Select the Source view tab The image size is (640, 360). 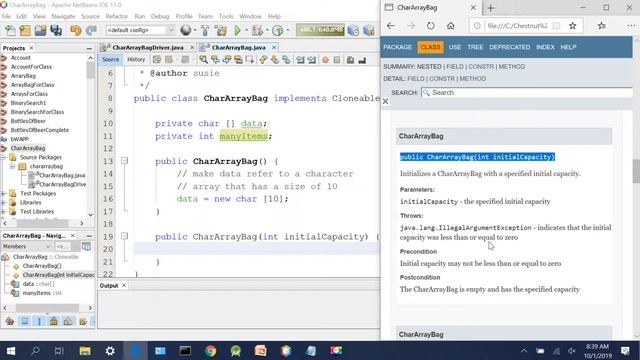coord(111,60)
